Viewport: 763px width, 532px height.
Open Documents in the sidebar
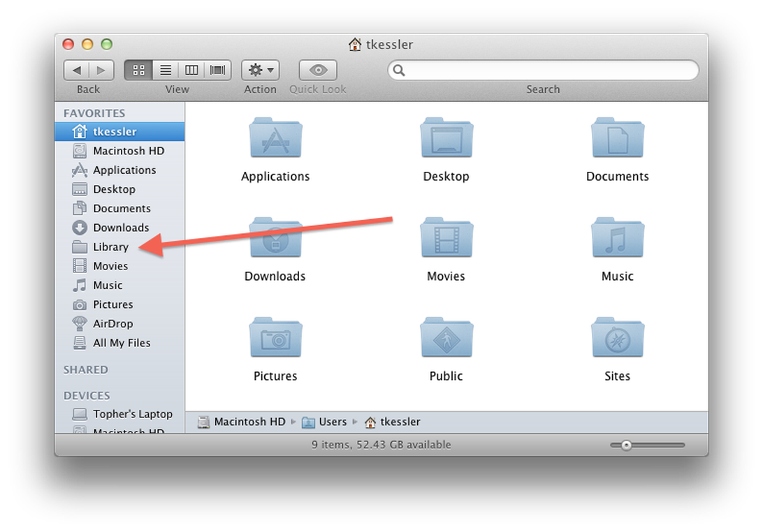point(119,208)
